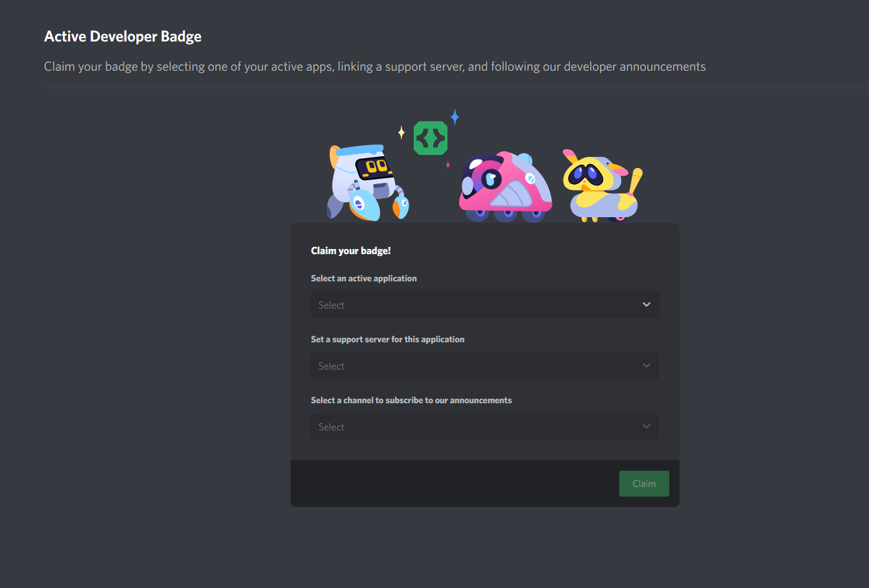
Task: Click the green Active Developer badge icon
Action: click(431, 138)
